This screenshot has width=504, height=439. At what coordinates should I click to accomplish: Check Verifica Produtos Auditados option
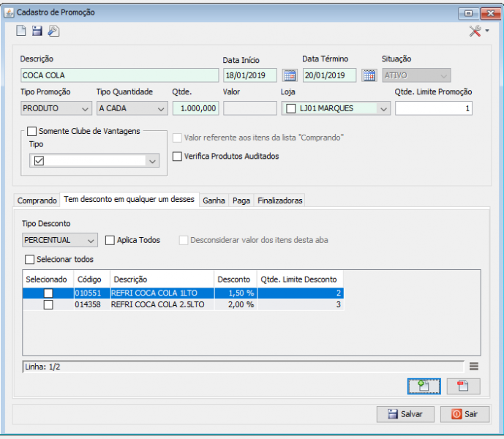pyautogui.click(x=177, y=156)
